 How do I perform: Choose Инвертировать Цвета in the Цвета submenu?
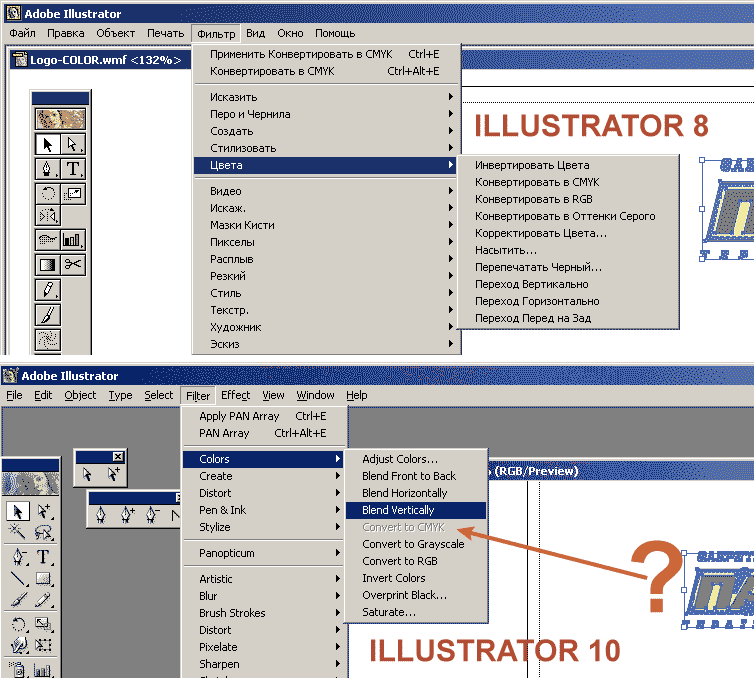tap(568, 165)
